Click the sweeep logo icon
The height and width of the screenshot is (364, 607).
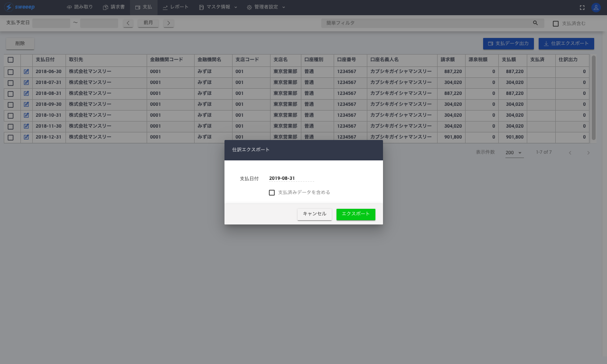tap(8, 7)
